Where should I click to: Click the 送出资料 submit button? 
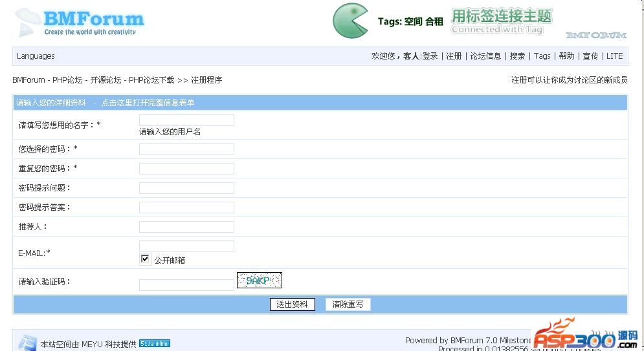[293, 304]
